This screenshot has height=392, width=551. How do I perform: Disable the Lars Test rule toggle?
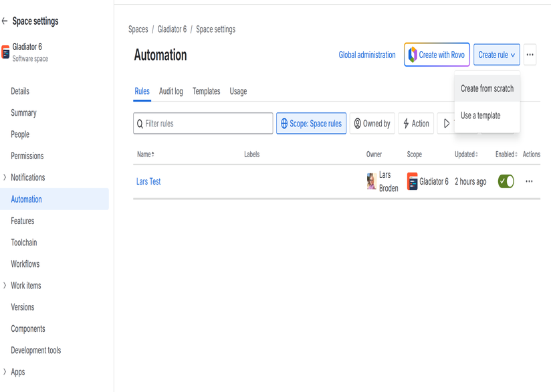(506, 181)
